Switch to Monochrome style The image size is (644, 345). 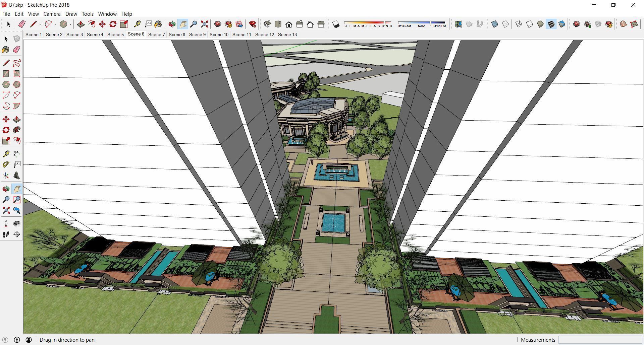[x=561, y=24]
